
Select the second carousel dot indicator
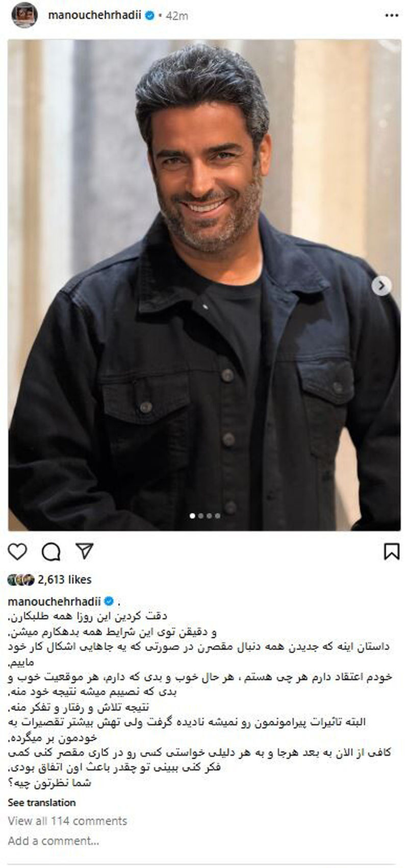pyautogui.click(x=201, y=516)
